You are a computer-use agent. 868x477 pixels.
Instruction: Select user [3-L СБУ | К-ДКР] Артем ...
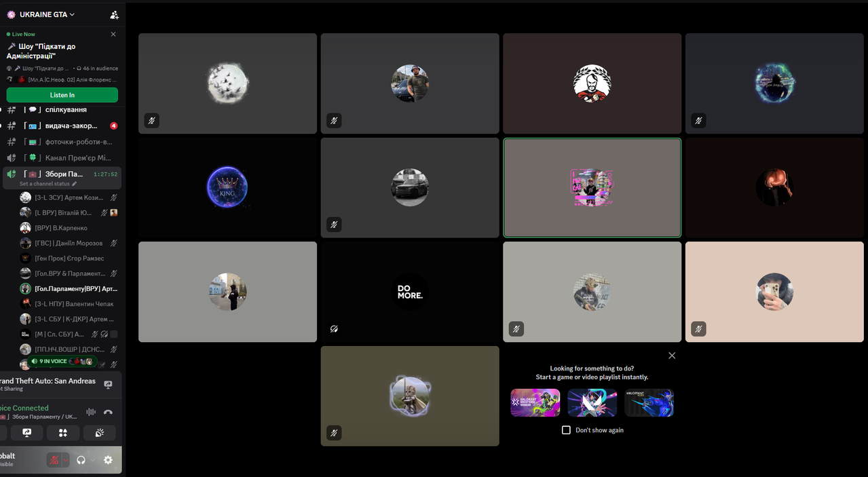[x=69, y=319]
